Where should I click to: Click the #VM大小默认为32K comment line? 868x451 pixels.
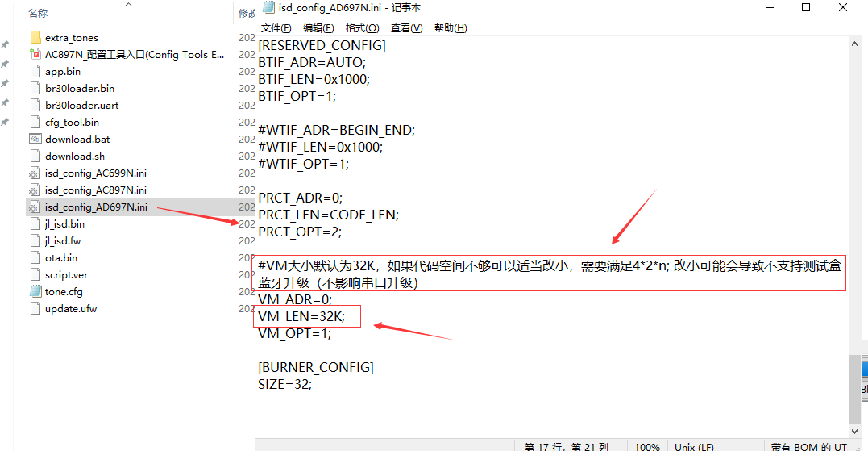click(550, 274)
